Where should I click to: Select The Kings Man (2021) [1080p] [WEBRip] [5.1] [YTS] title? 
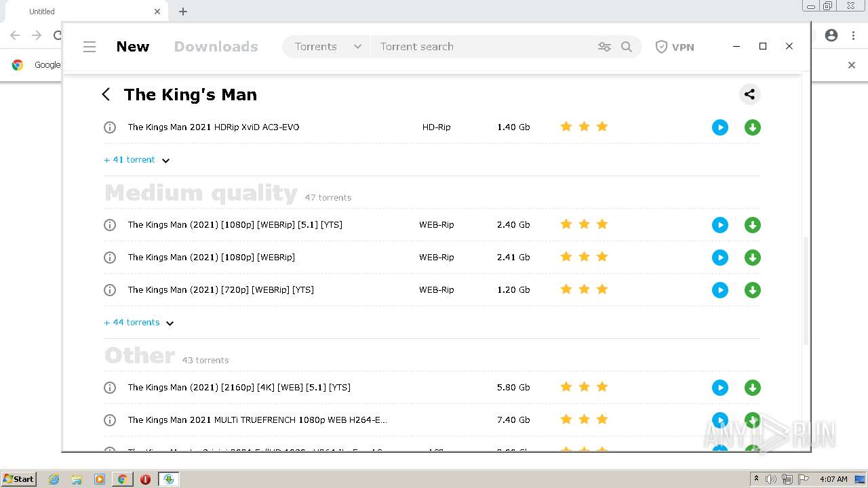[x=235, y=225]
